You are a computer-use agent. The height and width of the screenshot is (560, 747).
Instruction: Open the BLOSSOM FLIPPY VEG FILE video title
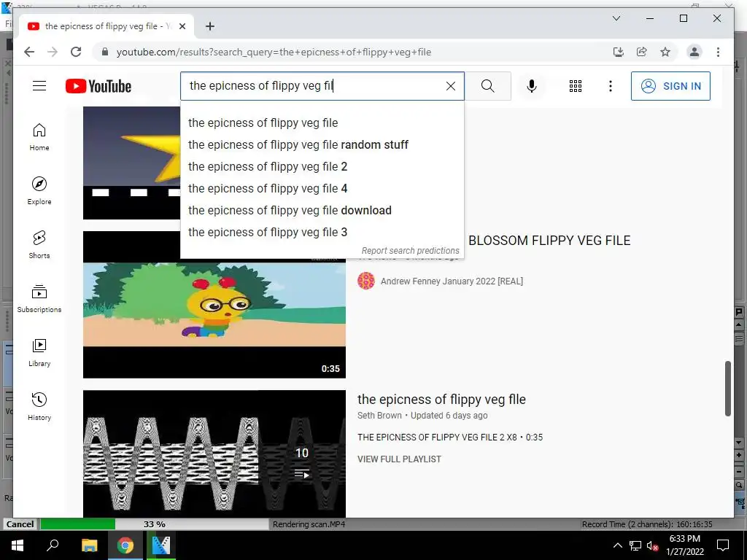click(549, 241)
